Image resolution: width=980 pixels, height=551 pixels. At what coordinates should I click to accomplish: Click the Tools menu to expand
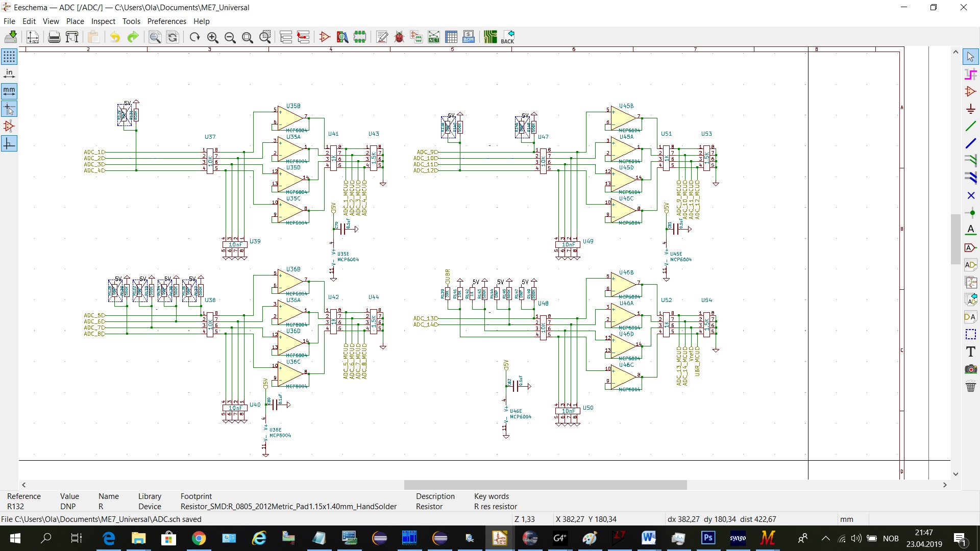[x=131, y=21]
